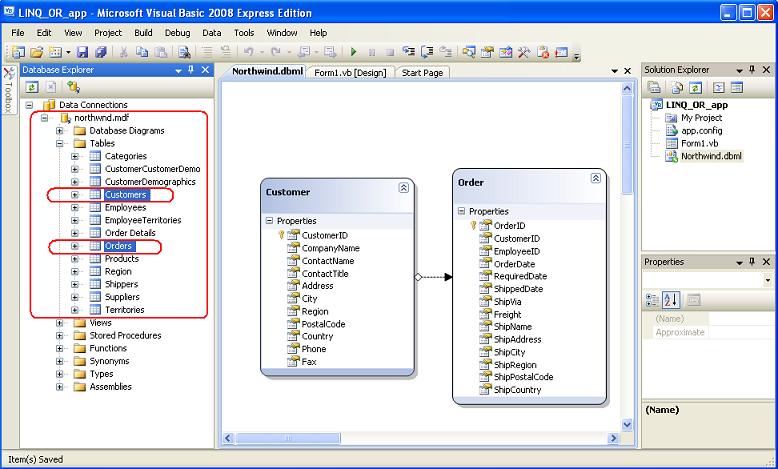Collapse the Order Properties section
This screenshot has width=778, height=469.
pyautogui.click(x=461, y=211)
